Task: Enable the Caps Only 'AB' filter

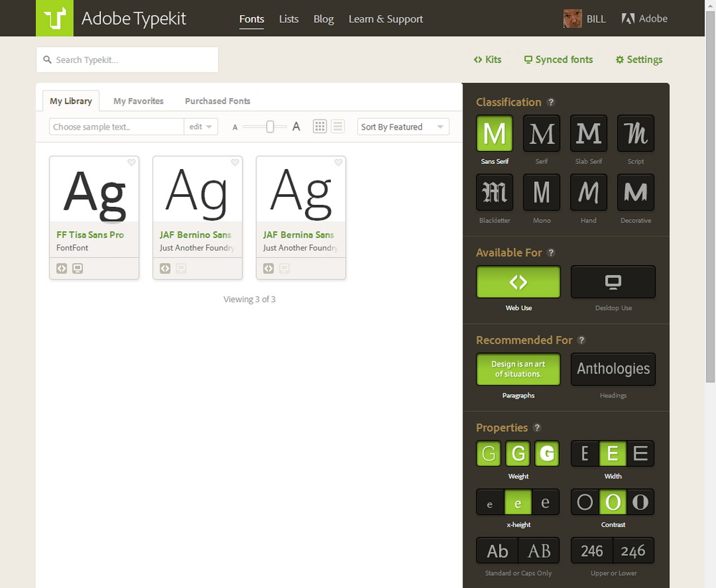Action: click(x=539, y=551)
